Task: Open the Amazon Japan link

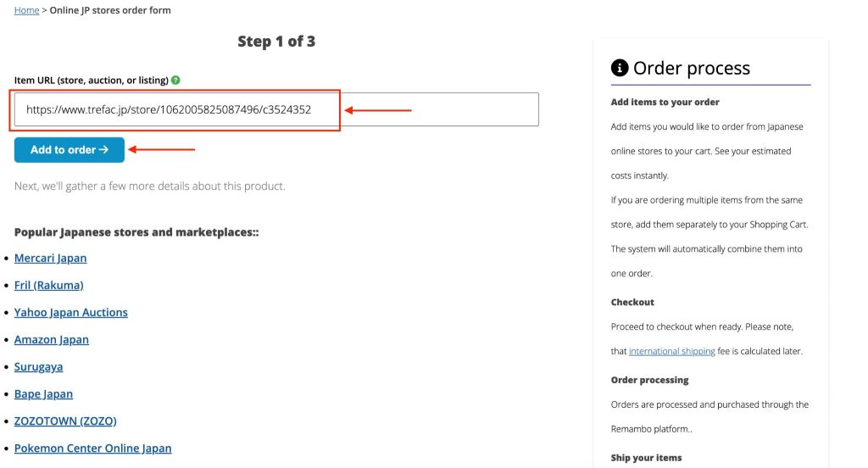Action: coord(51,339)
